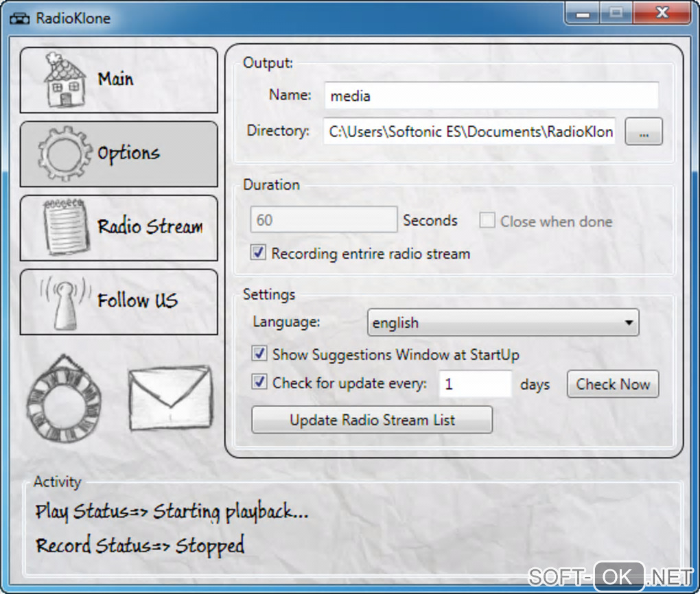Viewport: 700px width, 594px height.
Task: Toggle Show Suggestions Window at StartUp
Action: click(x=259, y=353)
